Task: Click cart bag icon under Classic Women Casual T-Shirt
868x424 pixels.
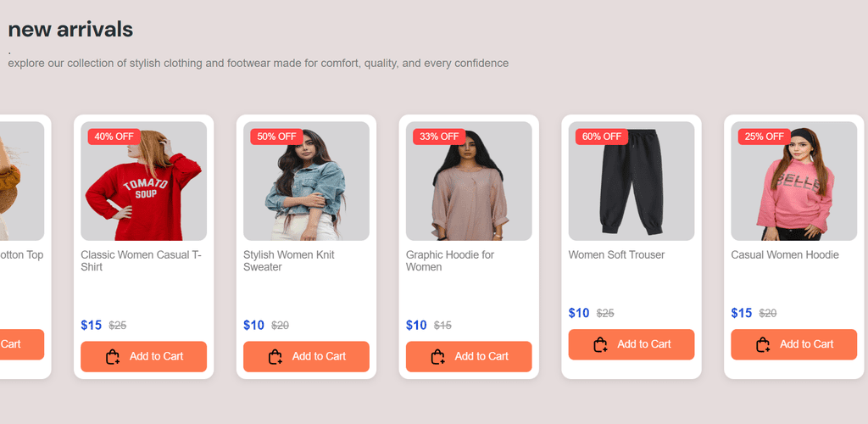Action: (113, 357)
